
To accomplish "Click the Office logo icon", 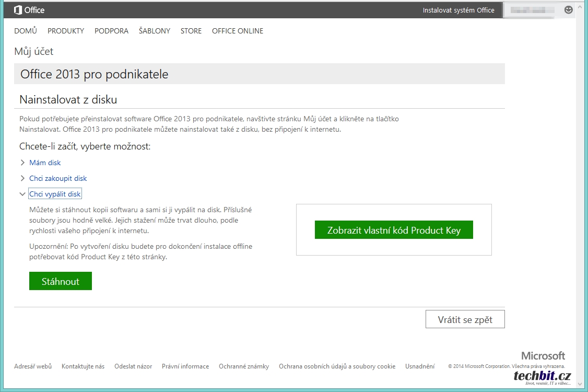I will [18, 10].
